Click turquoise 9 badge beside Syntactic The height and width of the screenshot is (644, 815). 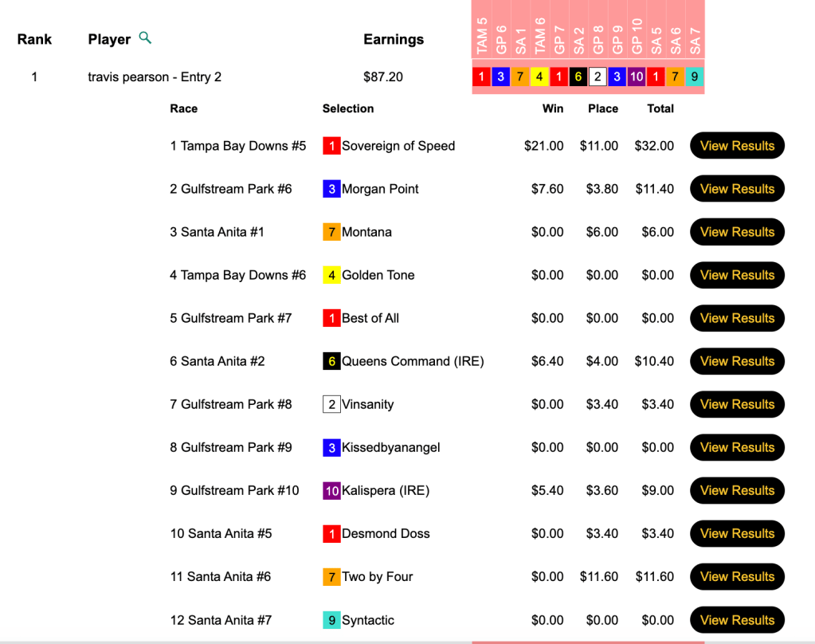tap(331, 620)
